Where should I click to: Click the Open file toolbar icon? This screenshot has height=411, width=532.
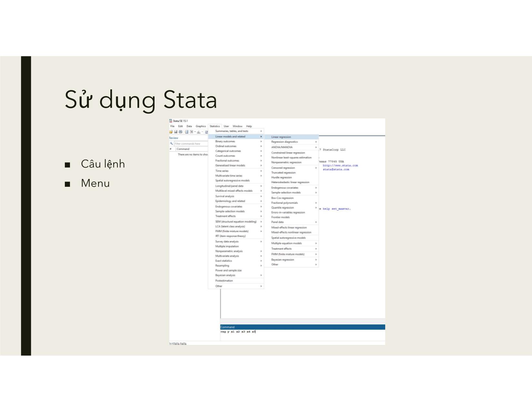[x=171, y=132]
